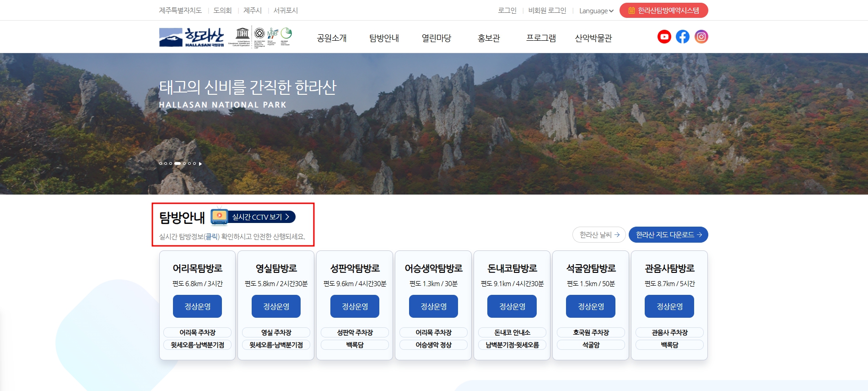Screen dimensions: 868x391
Task: Open the 홍보관 menu
Action: pyautogui.click(x=489, y=38)
